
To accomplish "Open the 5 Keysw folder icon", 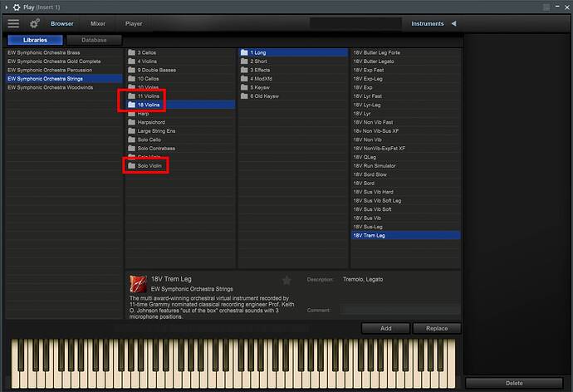I will tap(244, 87).
